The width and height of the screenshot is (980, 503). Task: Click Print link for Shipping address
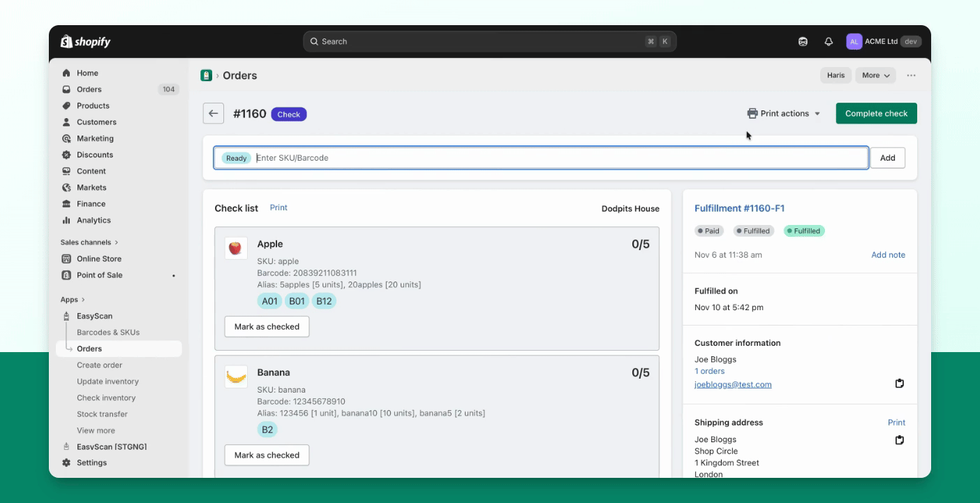pyautogui.click(x=897, y=423)
